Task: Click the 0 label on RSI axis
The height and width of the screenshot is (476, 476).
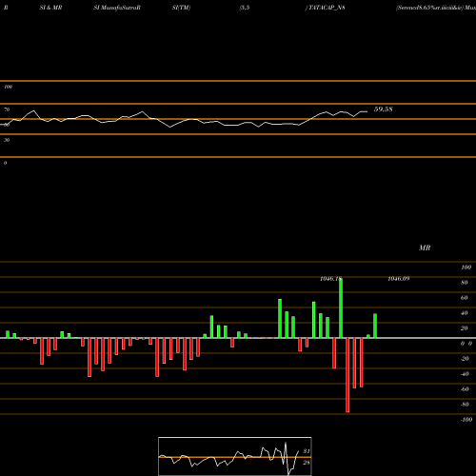Action: click(5, 163)
